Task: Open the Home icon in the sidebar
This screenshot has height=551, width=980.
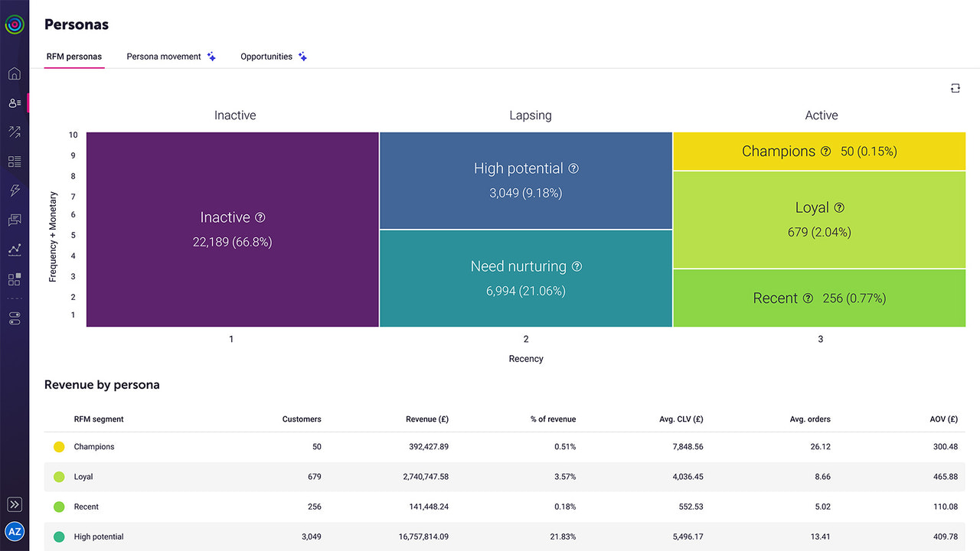Action: [15, 73]
